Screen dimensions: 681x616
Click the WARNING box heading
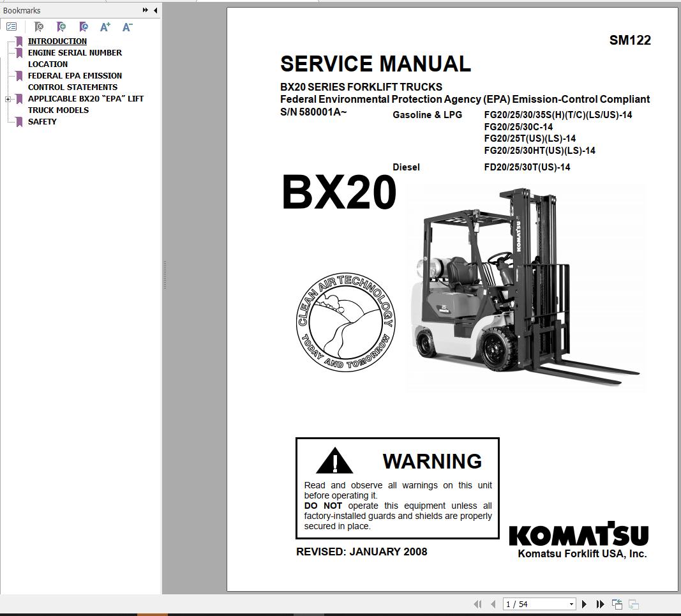pos(432,461)
